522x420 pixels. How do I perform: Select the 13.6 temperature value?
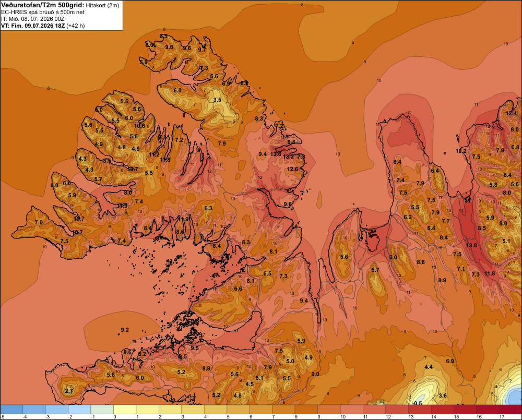276,154
